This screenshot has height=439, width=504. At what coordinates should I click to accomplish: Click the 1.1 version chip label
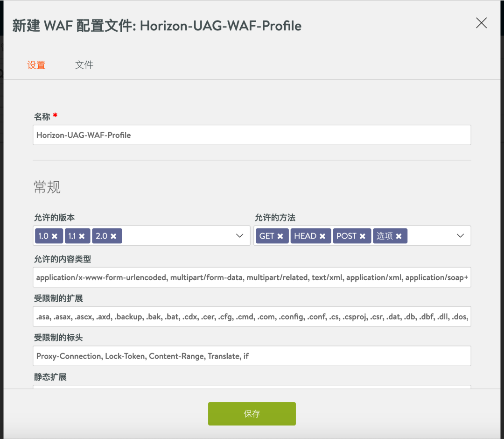(72, 236)
